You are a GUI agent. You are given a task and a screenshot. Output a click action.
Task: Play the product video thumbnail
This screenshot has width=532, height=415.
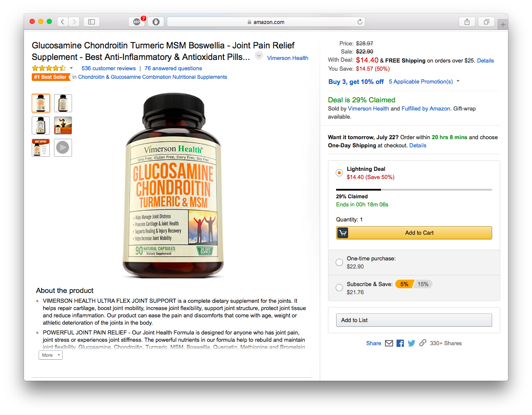click(x=63, y=148)
